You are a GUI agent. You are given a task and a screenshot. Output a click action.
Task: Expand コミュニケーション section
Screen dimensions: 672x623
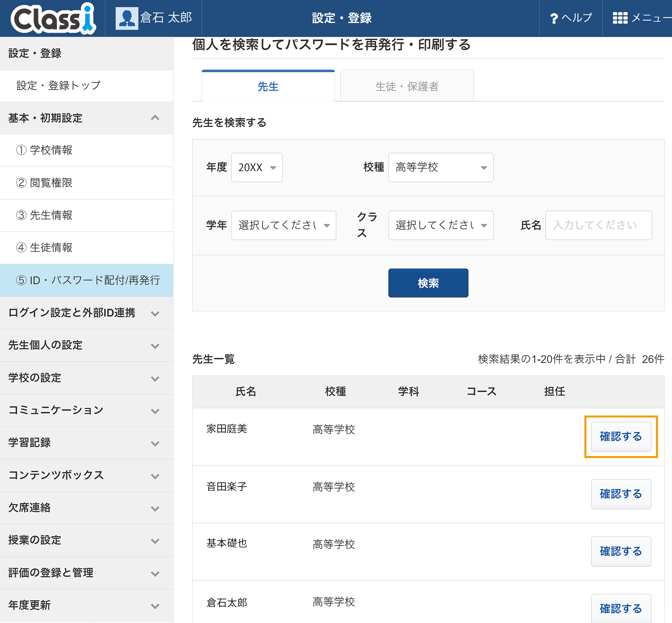tap(87, 410)
